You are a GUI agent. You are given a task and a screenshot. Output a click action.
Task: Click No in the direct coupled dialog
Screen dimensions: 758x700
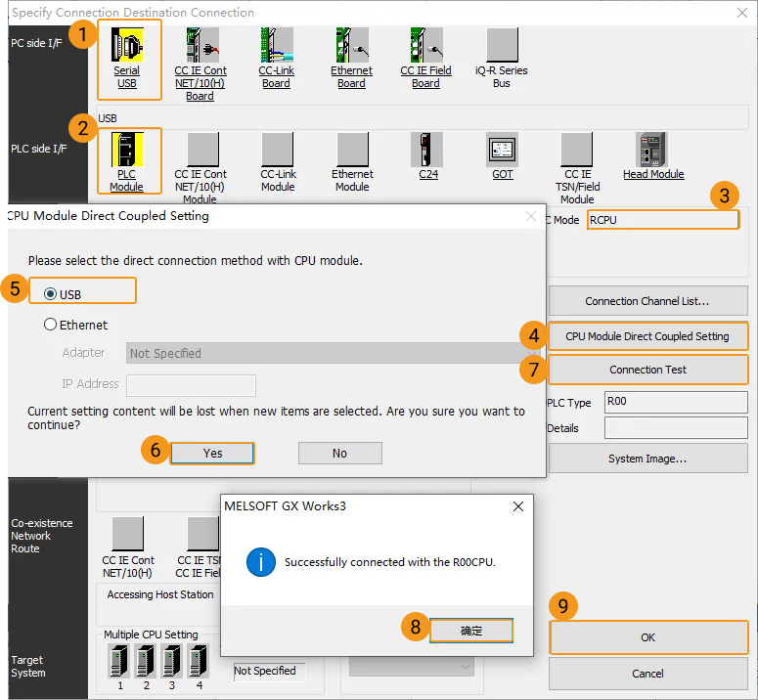(339, 453)
